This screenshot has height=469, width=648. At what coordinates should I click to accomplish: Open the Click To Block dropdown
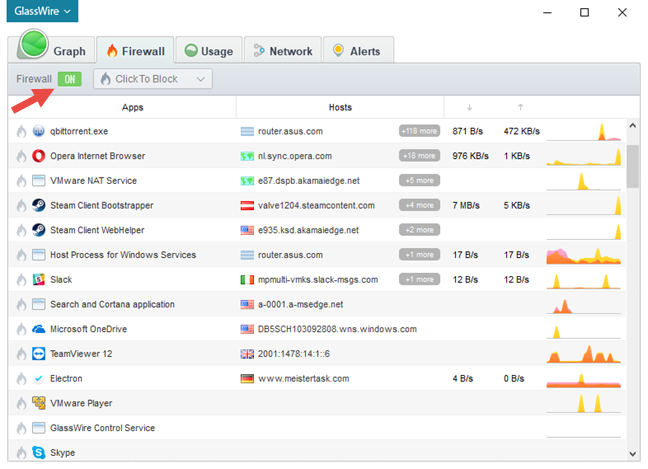click(153, 79)
